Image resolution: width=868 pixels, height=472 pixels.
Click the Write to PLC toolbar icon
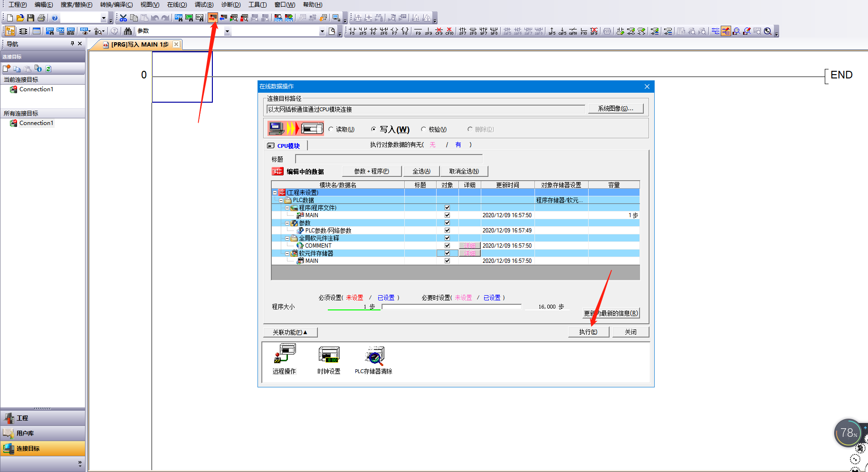point(213,18)
